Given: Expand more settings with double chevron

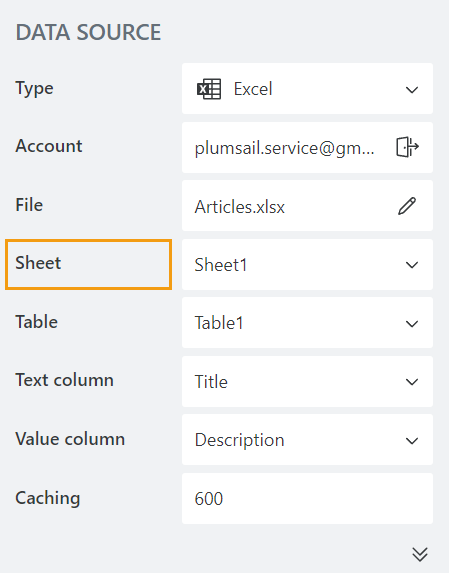Looking at the screenshot, I should (x=420, y=554).
